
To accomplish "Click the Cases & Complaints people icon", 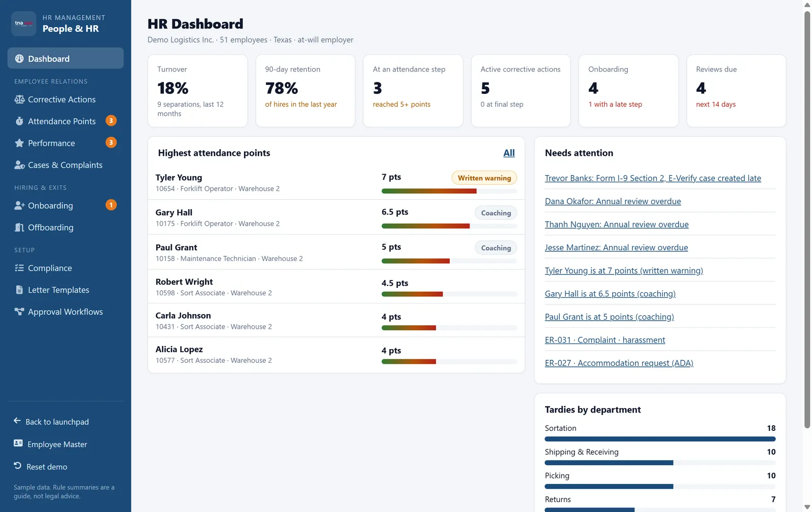I will tap(19, 165).
